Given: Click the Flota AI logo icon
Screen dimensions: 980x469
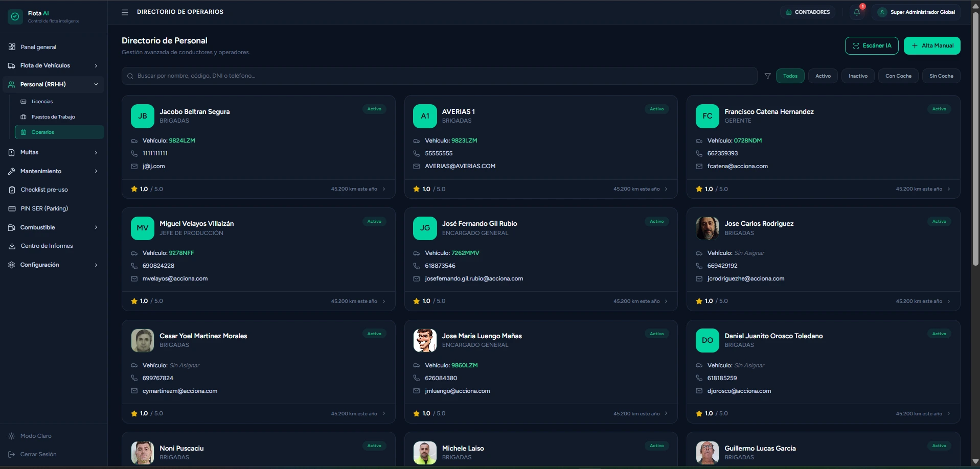Looking at the screenshot, I should click(x=15, y=17).
